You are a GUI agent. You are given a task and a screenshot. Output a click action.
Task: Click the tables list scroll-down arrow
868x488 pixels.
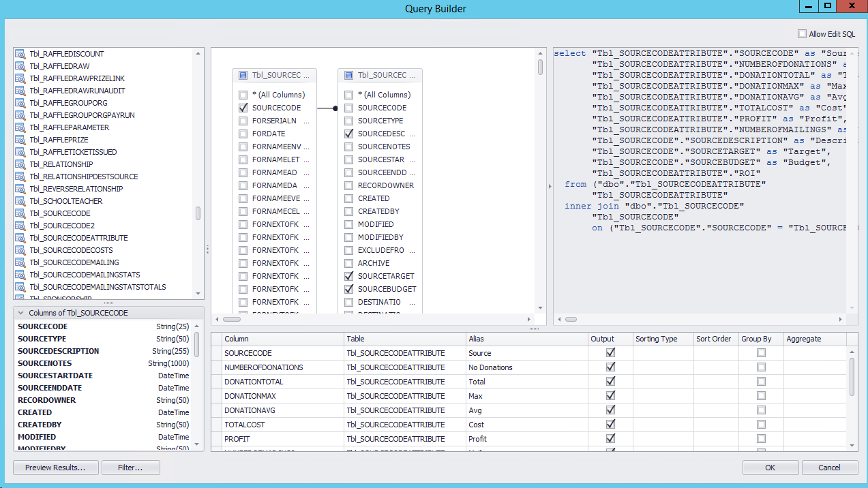[198, 294]
